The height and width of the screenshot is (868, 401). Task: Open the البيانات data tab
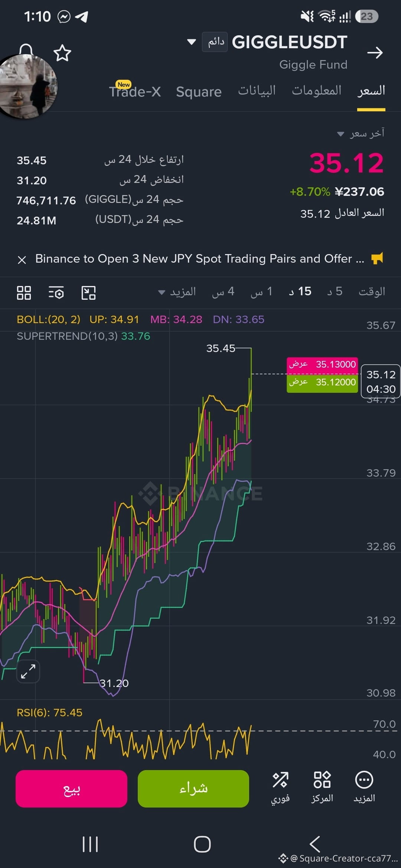[x=257, y=91]
